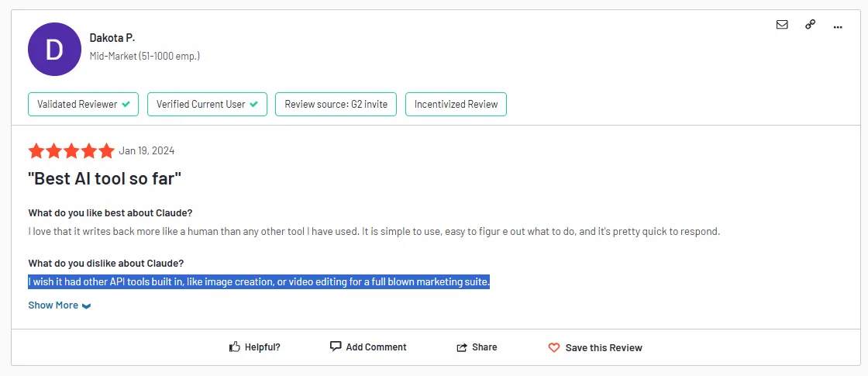The height and width of the screenshot is (376, 868).
Task: Click the Validated Reviewer badge
Action: [x=83, y=104]
